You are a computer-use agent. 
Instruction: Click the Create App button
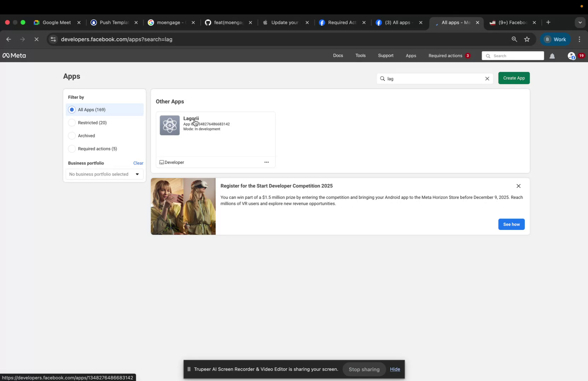(514, 78)
